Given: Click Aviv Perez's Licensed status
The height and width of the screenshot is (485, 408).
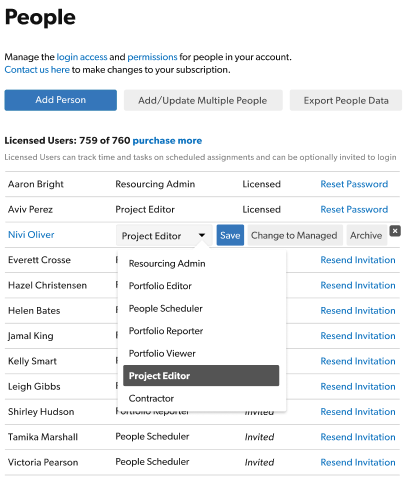Looking at the screenshot, I should tap(261, 209).
